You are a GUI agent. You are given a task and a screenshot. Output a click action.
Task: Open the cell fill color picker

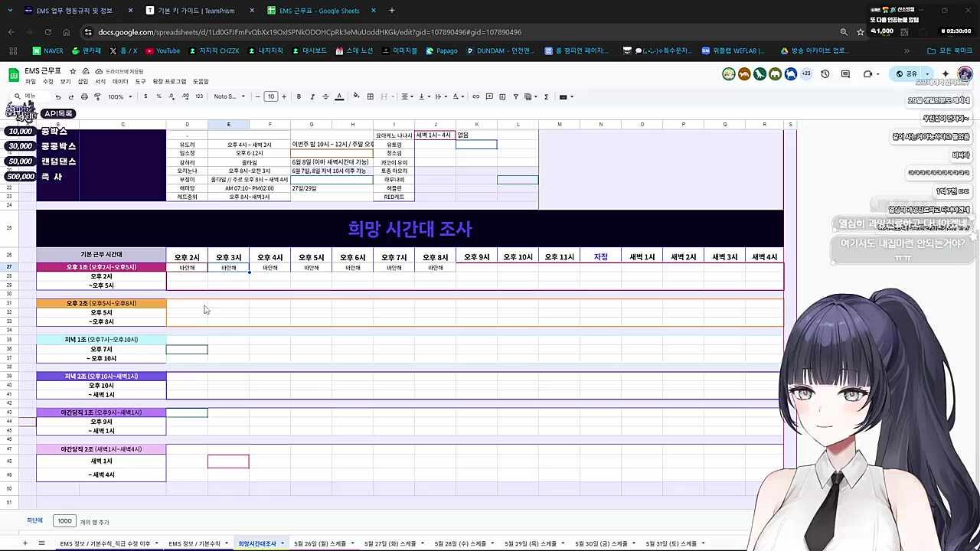click(x=357, y=97)
